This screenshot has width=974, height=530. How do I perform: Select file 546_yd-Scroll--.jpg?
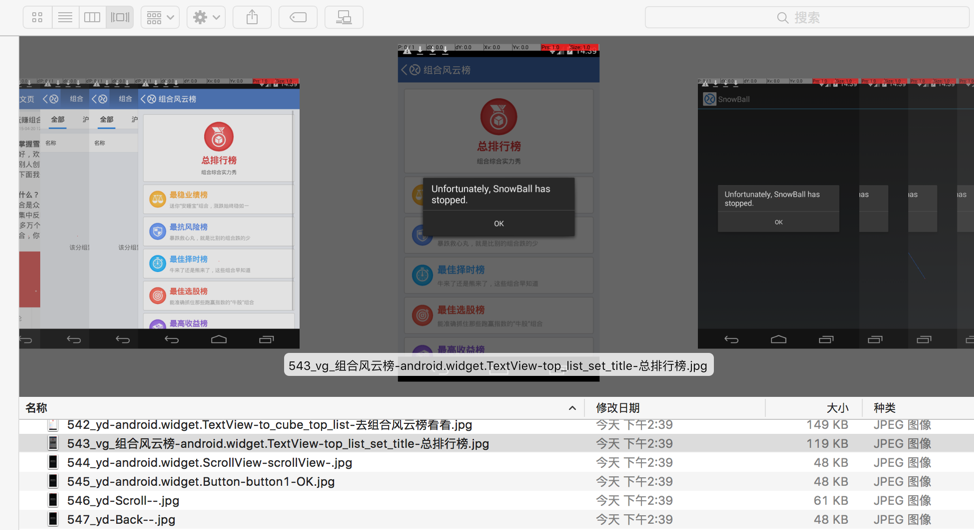(x=123, y=501)
